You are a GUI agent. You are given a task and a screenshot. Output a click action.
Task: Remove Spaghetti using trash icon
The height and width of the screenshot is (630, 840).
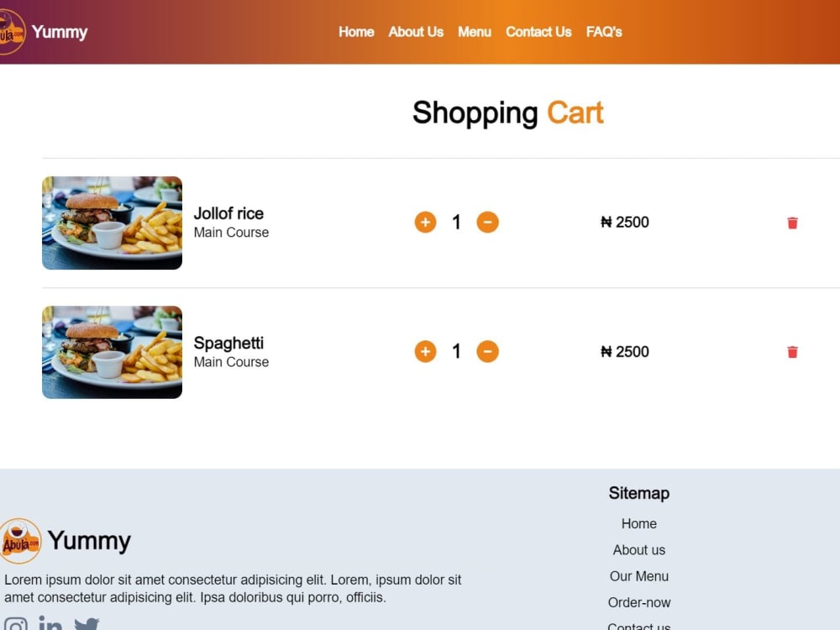click(x=792, y=352)
